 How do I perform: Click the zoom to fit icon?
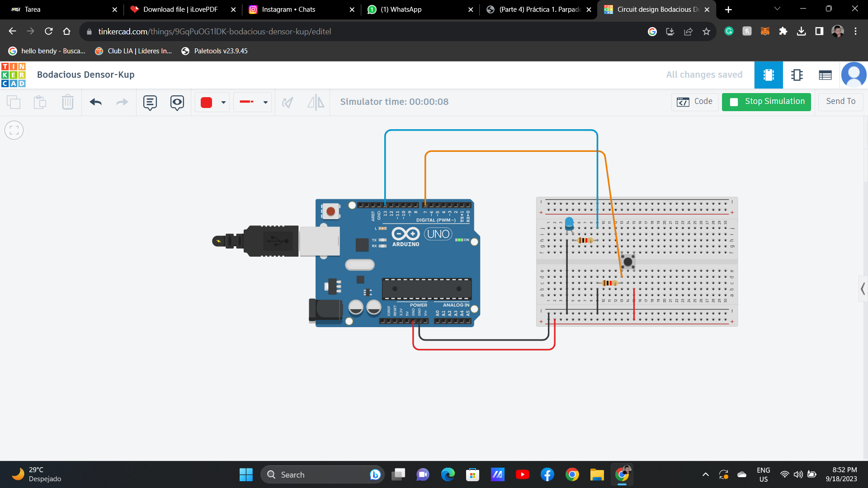point(14,131)
